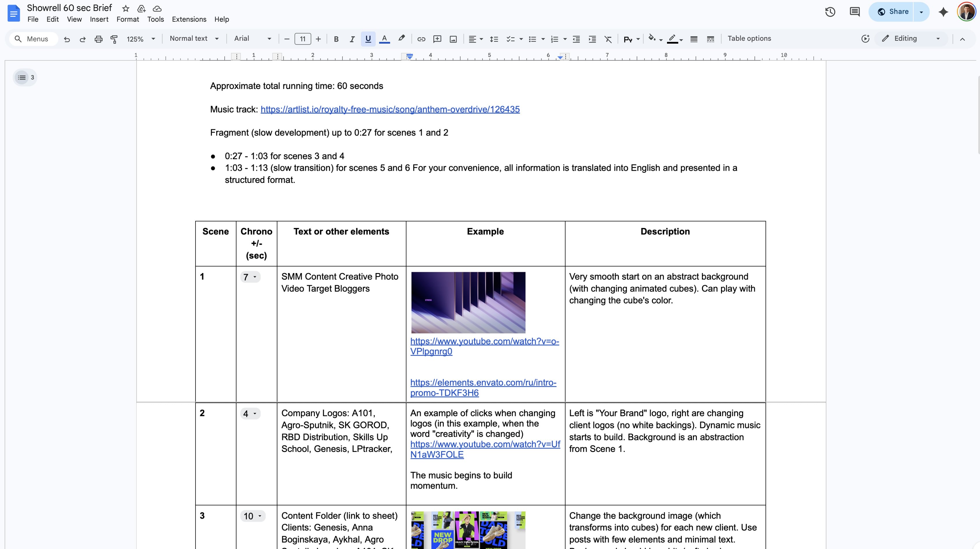Viewport: 980px width, 549px height.
Task: Add a comment with toolbar icon
Action: [x=437, y=39]
